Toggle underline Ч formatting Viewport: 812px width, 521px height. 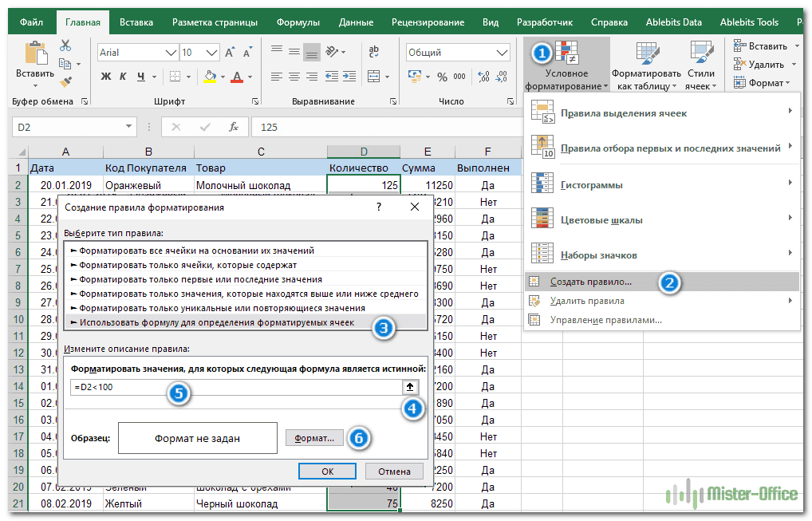pyautogui.click(x=140, y=77)
